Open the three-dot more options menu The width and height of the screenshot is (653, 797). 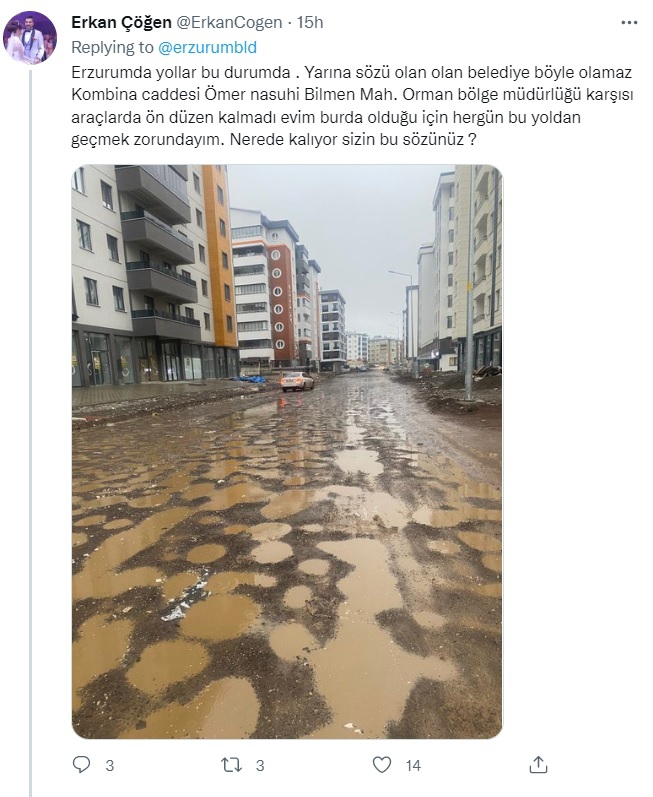pos(629,22)
